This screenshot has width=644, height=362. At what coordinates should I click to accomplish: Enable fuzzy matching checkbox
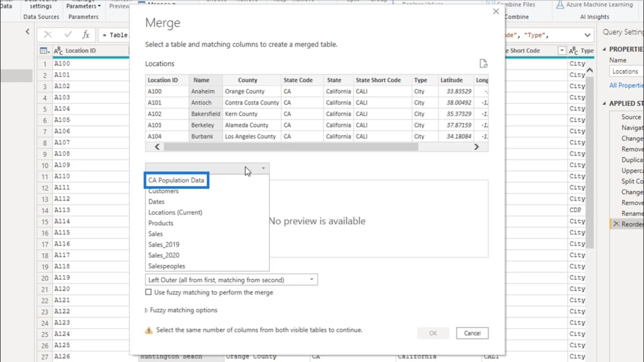click(148, 292)
